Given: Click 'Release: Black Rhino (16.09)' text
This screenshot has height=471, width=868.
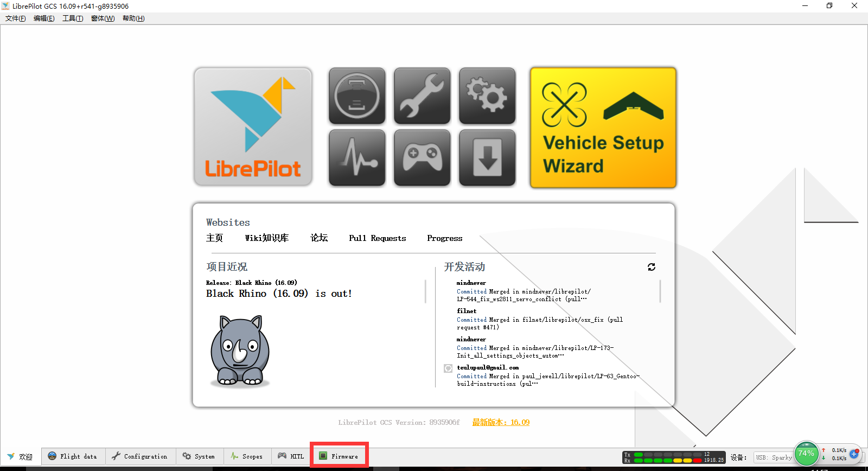Looking at the screenshot, I should tap(252, 283).
